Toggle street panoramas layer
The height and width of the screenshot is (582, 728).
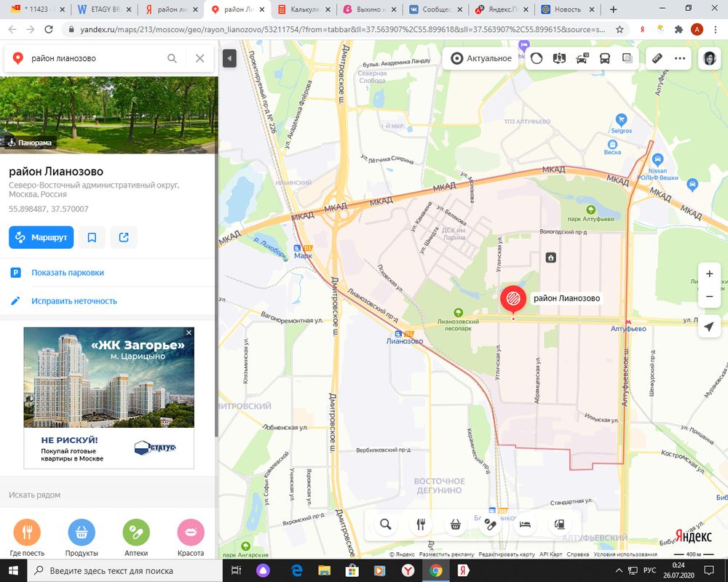tap(559, 58)
